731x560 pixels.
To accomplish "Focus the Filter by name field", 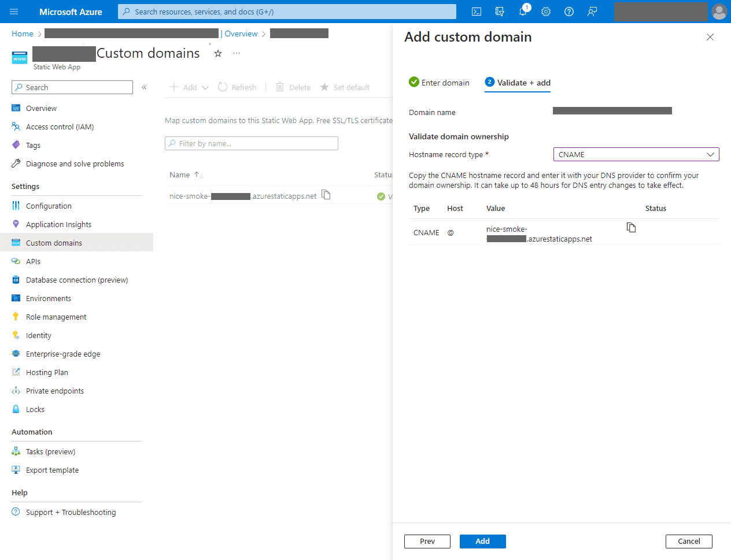I will click(252, 143).
